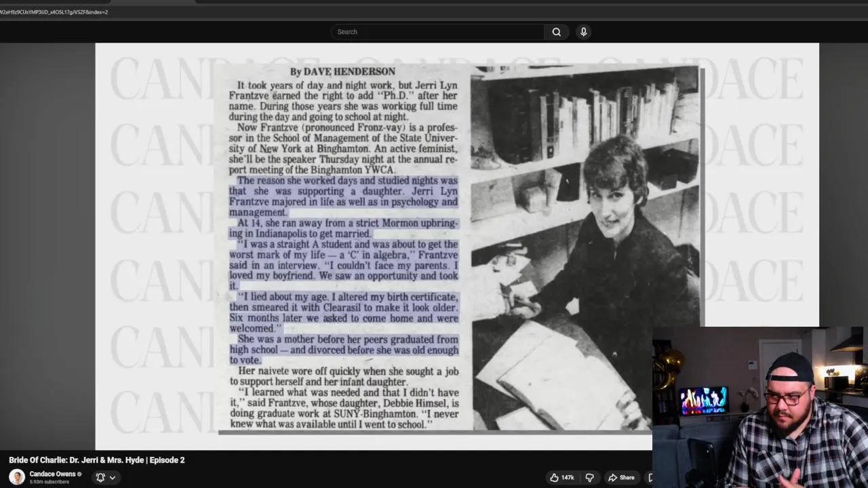Click the browser address bar URL
Image resolution: width=868 pixels, height=488 pixels.
[x=54, y=12]
